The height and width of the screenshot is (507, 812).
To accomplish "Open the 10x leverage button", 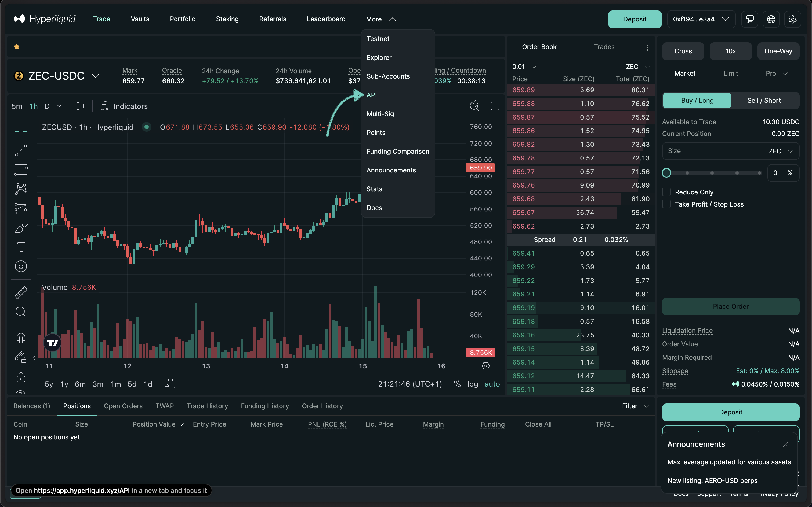I will click(x=730, y=51).
